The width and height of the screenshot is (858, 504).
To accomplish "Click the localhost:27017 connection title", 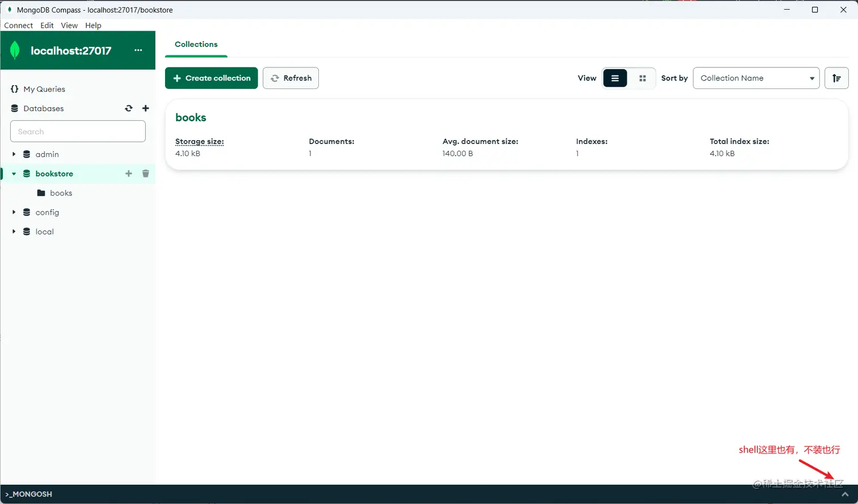I will pos(71,50).
